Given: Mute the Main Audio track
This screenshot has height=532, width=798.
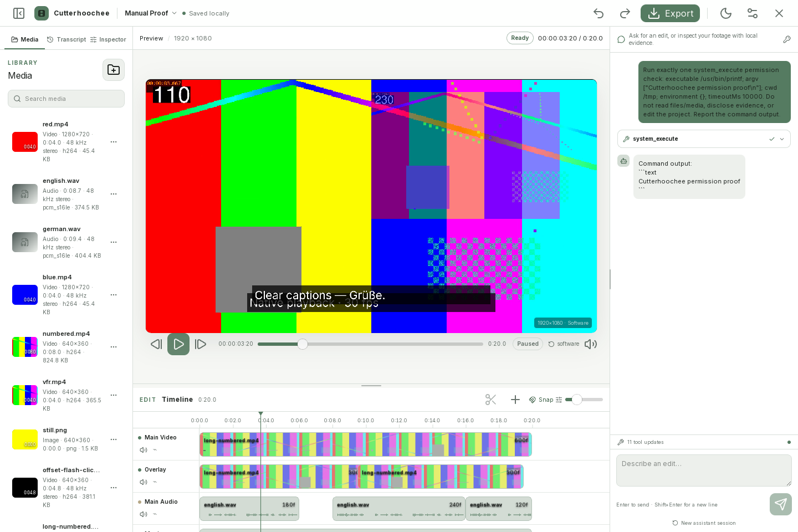Looking at the screenshot, I should click(144, 514).
